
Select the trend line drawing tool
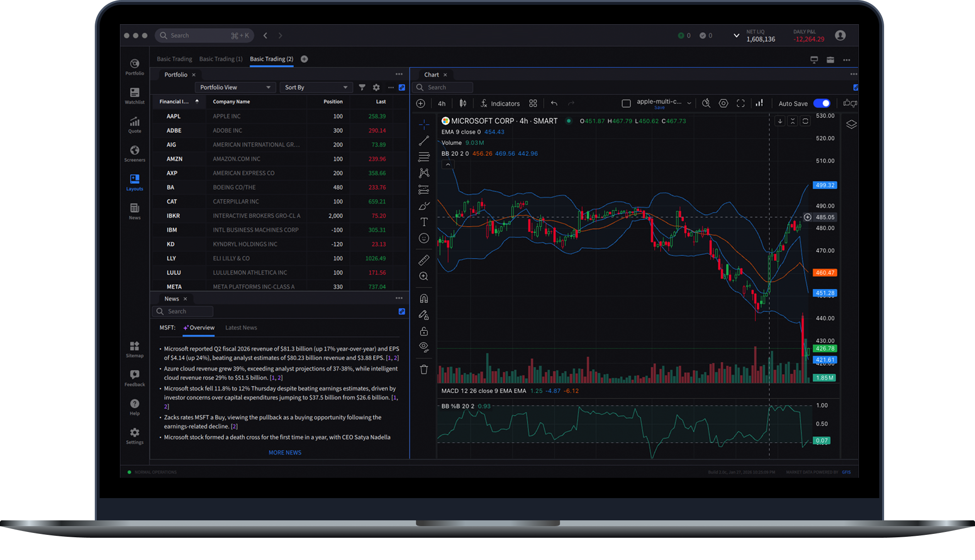(424, 141)
